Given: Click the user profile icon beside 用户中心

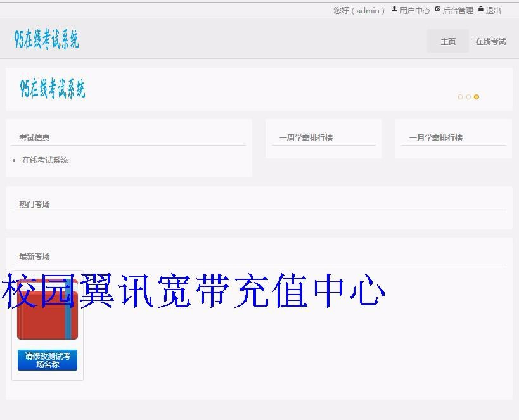Looking at the screenshot, I should (394, 10).
